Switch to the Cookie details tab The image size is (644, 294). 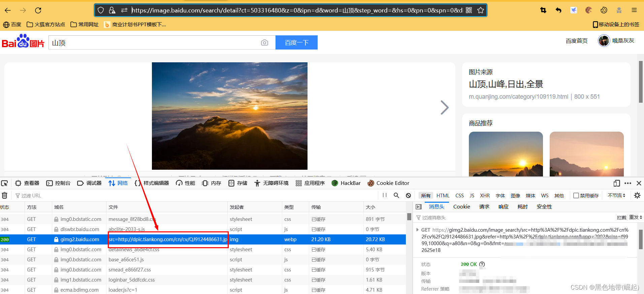point(461,207)
